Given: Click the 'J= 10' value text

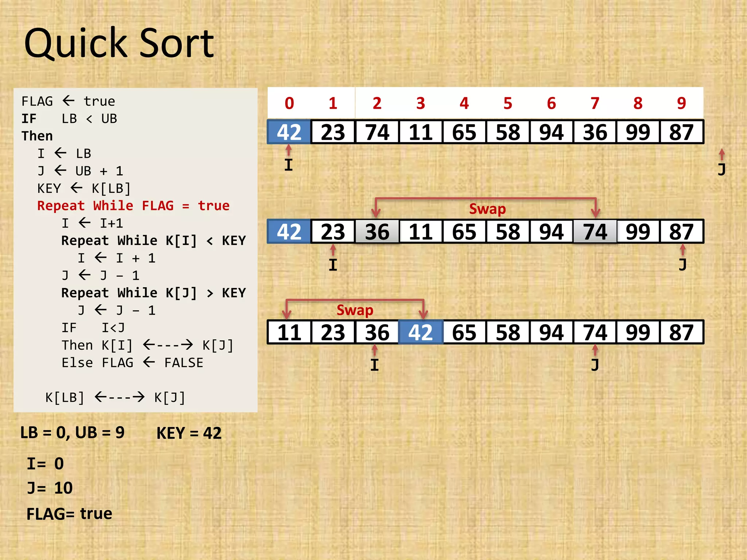Looking at the screenshot, I should [x=50, y=488].
